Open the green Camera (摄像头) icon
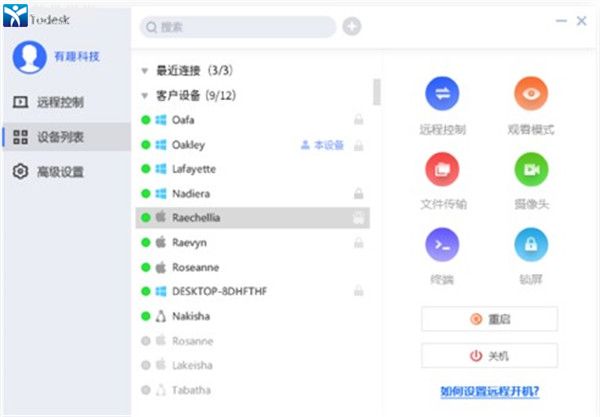Image resolution: width=600 pixels, height=417 pixels. pos(531,170)
